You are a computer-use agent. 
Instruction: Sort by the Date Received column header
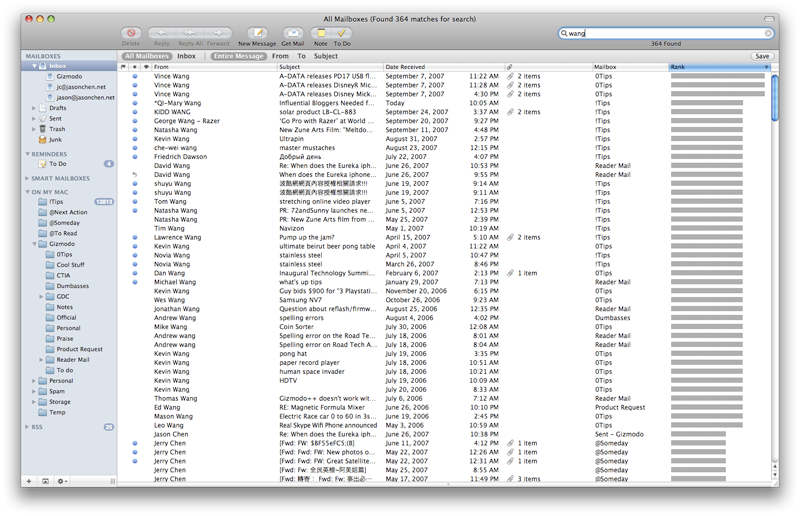pos(443,67)
